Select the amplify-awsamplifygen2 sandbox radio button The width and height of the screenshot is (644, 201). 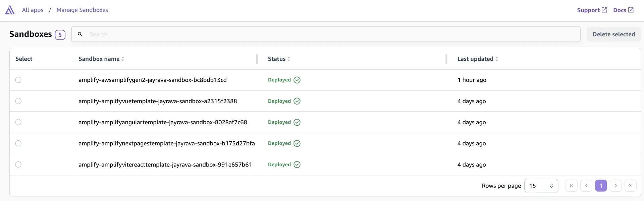point(18,80)
